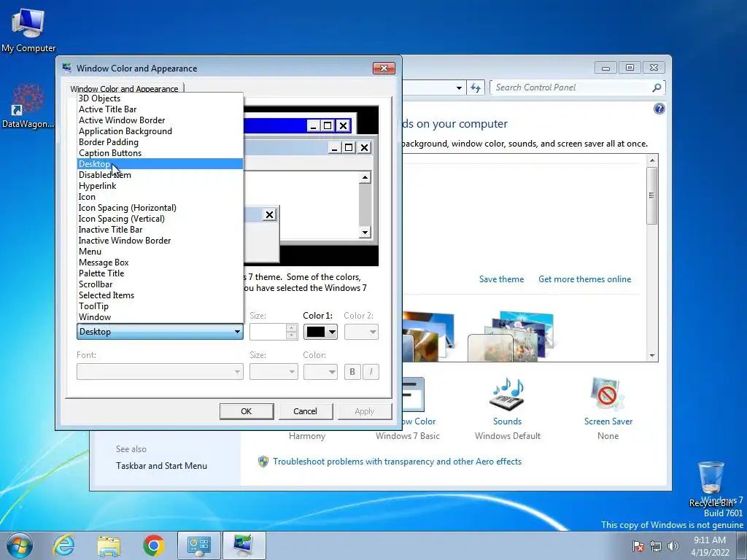Select Hyperlink in the item list

click(x=160, y=186)
